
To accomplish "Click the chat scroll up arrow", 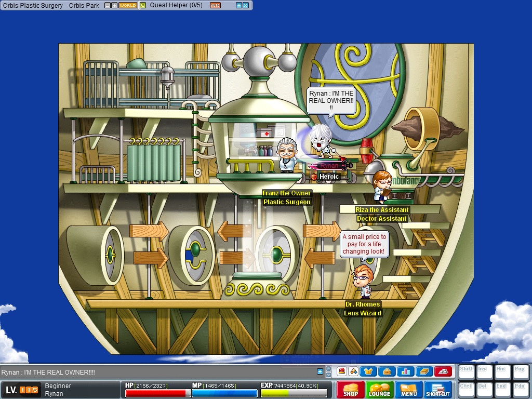I will [x=328, y=368].
